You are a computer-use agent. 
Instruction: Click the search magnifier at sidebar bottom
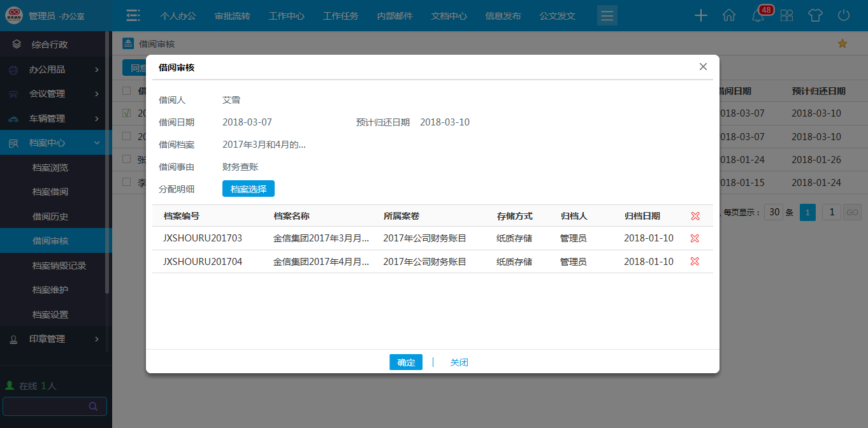click(94, 406)
